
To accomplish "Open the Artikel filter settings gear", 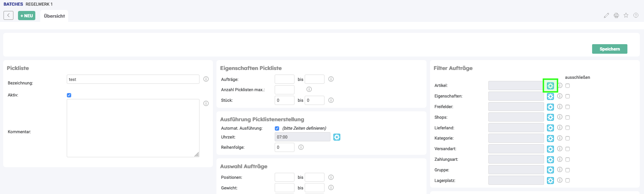I will pyautogui.click(x=550, y=86).
